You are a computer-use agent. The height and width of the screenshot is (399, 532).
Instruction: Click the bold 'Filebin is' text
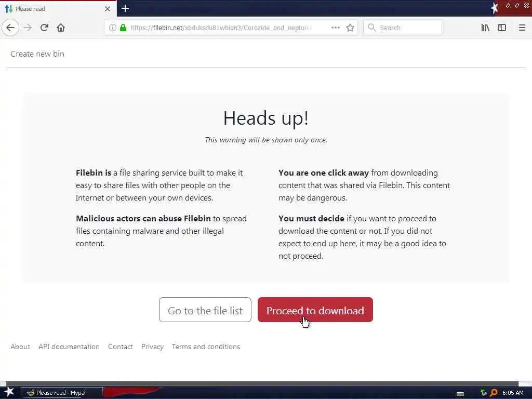click(x=94, y=172)
